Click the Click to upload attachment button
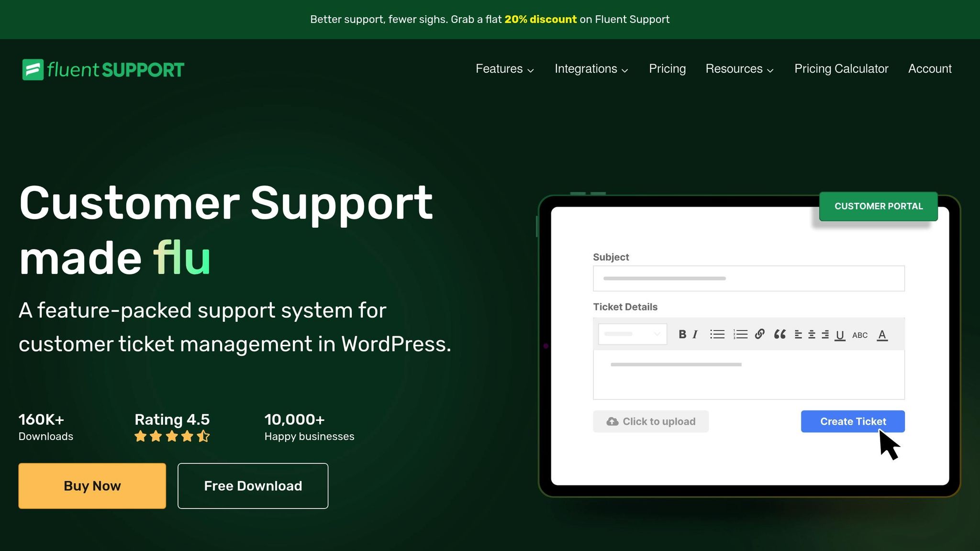This screenshot has width=980, height=551. tap(651, 421)
